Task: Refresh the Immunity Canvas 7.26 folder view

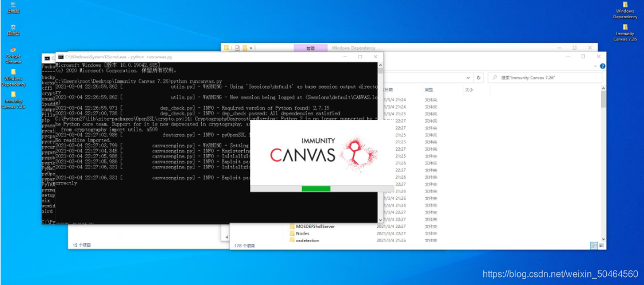Action: [x=479, y=78]
